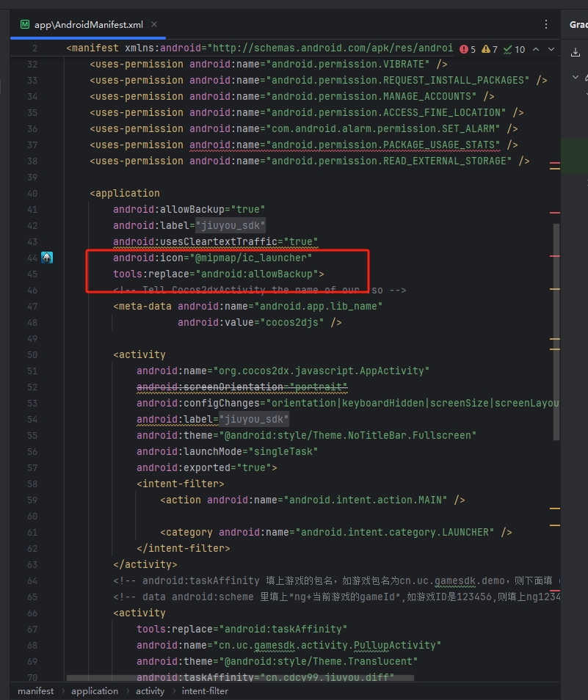
Task: Click the green typo count indicator
Action: (515, 49)
